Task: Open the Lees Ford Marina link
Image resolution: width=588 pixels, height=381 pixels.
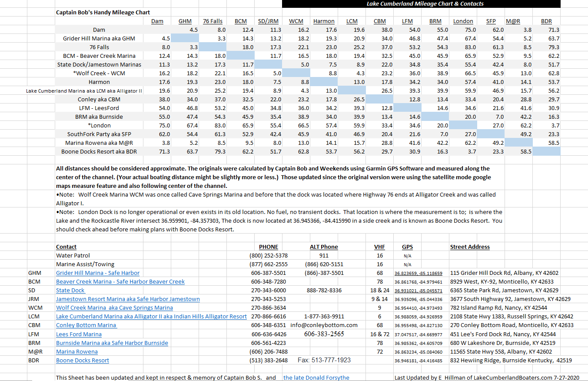Action: pos(79,334)
